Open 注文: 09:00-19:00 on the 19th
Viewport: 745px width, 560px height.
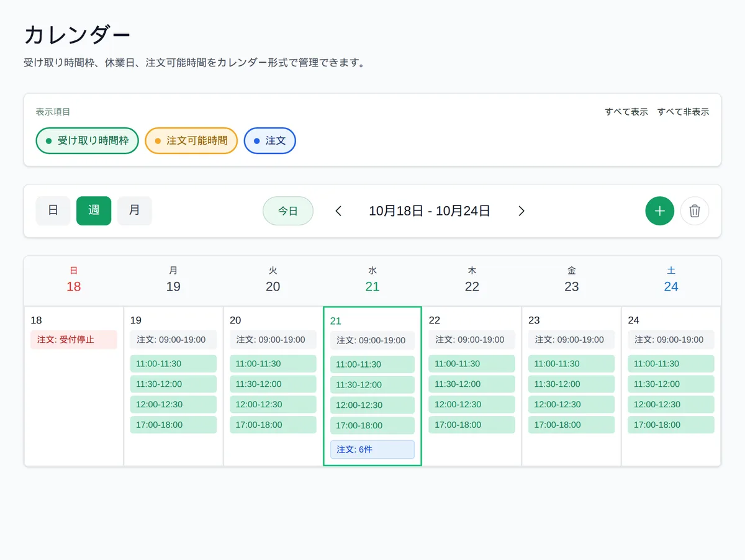coord(173,340)
